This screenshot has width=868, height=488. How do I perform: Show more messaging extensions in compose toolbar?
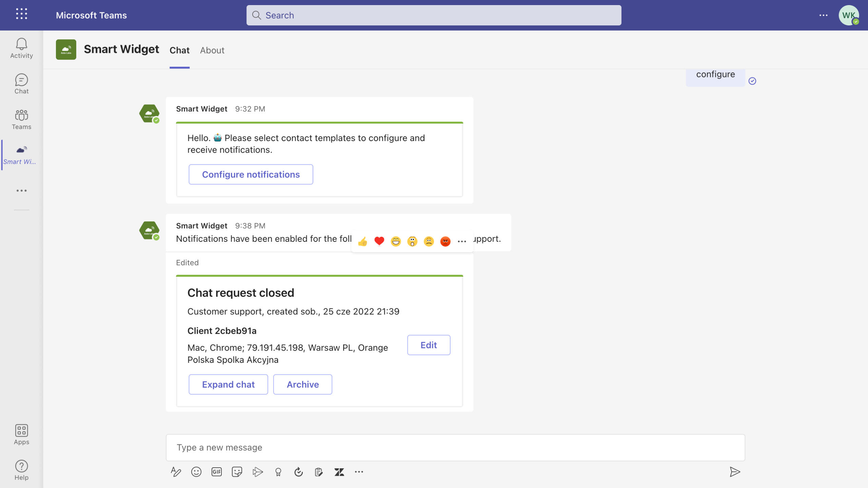pos(359,472)
